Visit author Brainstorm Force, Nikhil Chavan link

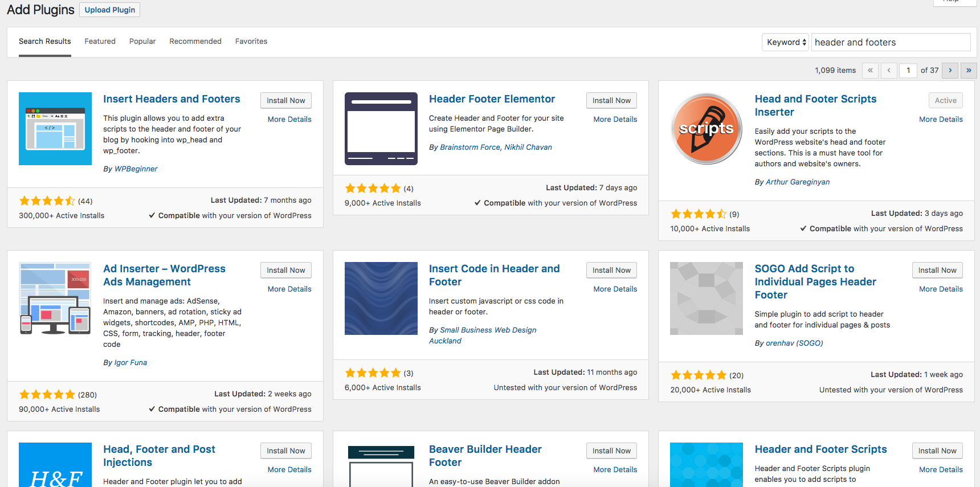pos(496,147)
